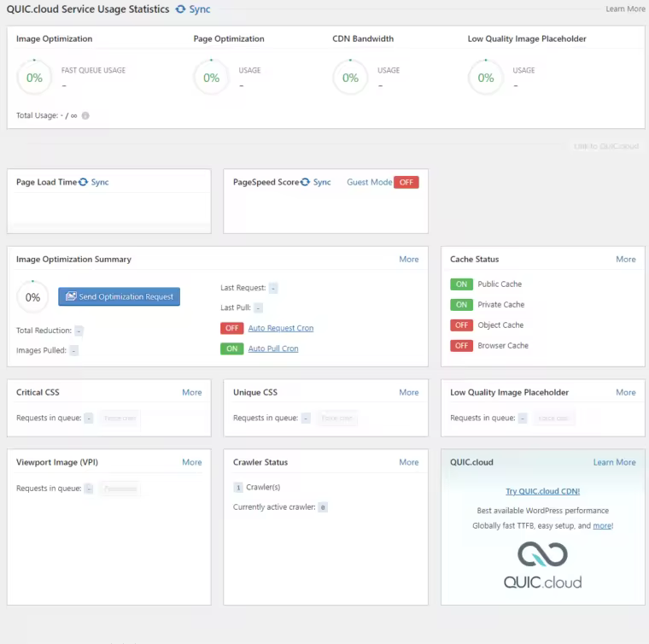
Task: Click Image Optimization Summary 0% gauge
Action: pyautogui.click(x=32, y=297)
